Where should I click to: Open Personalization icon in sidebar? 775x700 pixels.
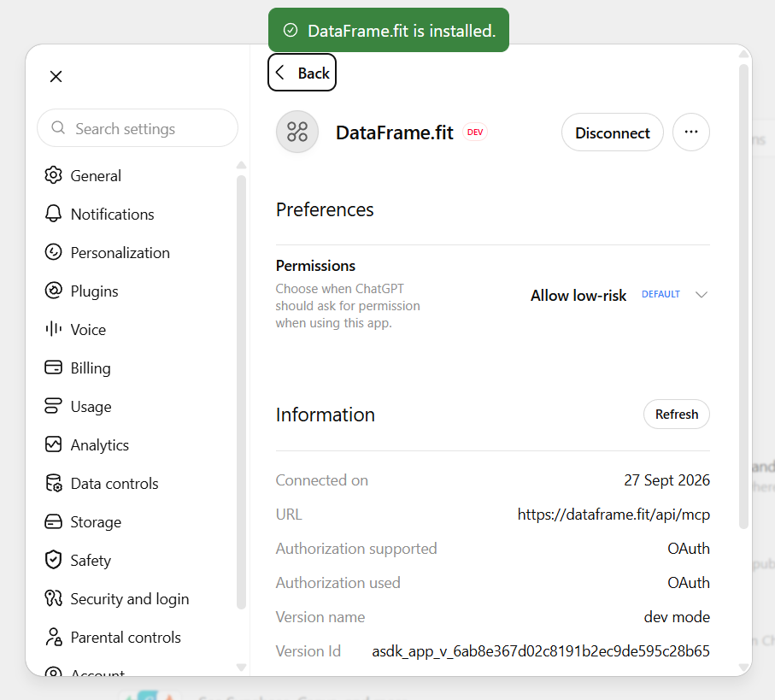click(53, 252)
